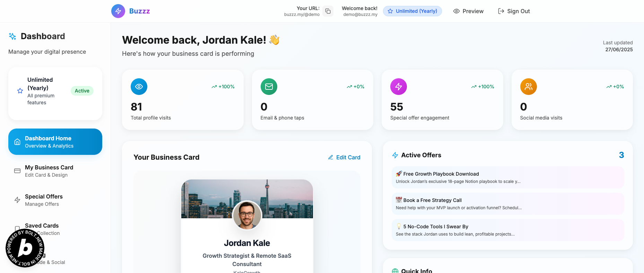Screen dimensions: 644x273
Task: Click the Unlimited (Yearly) plan badge
Action: [412, 11]
